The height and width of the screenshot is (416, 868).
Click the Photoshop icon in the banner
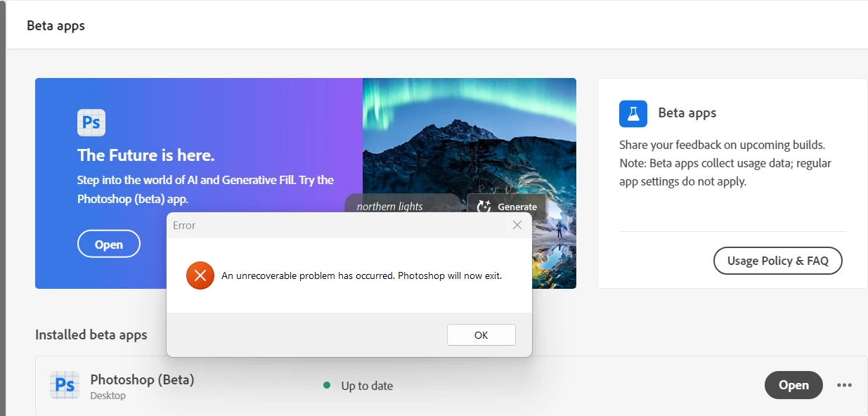91,122
